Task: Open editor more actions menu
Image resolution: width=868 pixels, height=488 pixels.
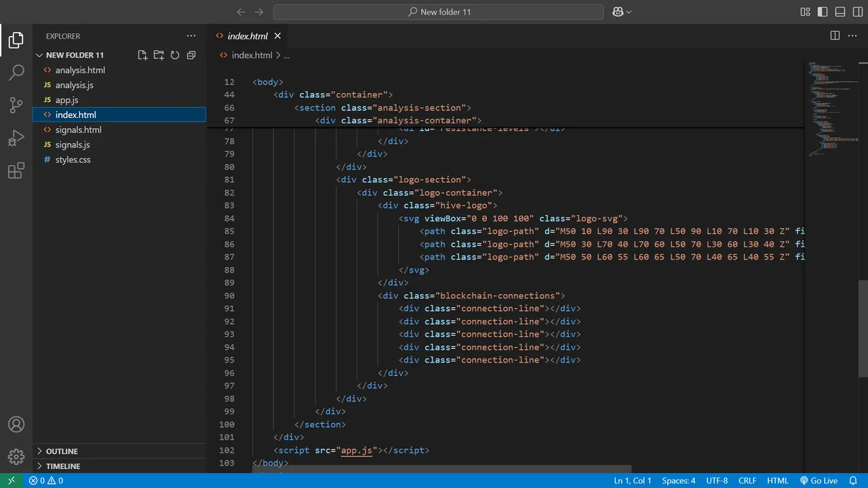Action: click(x=854, y=35)
